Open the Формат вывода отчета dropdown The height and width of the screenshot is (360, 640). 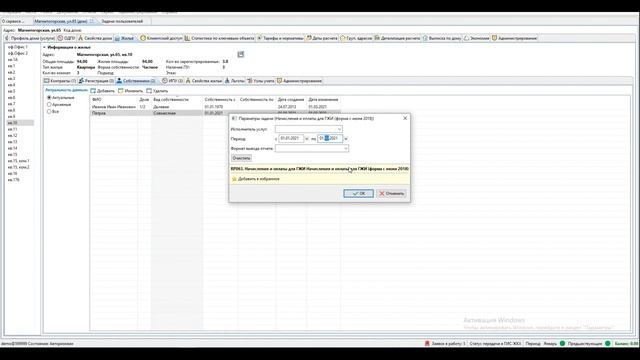coord(345,149)
